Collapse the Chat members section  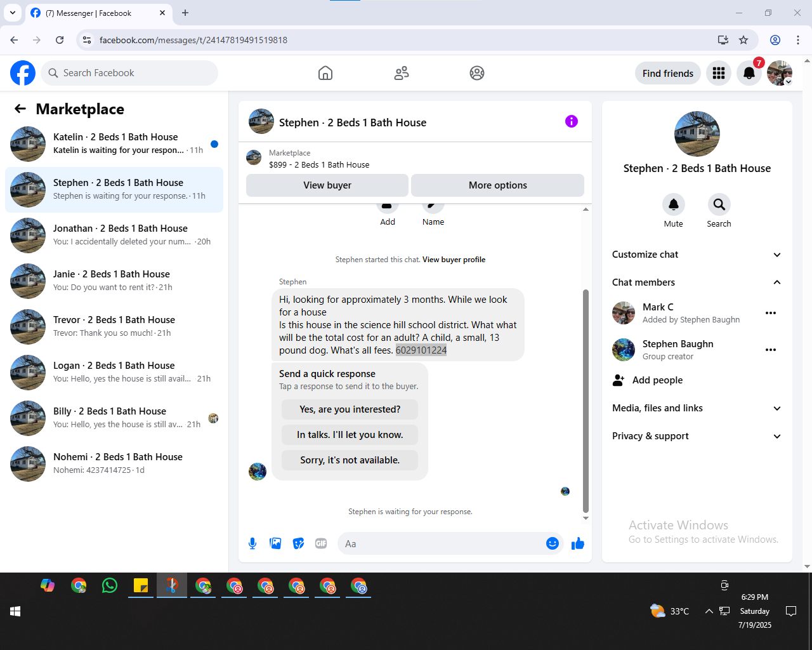pos(697,282)
